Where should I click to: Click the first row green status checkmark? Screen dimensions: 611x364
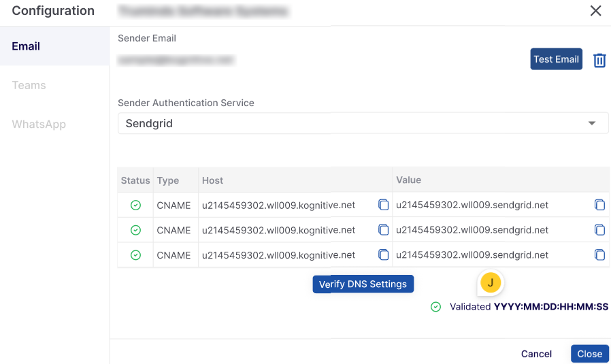point(135,205)
